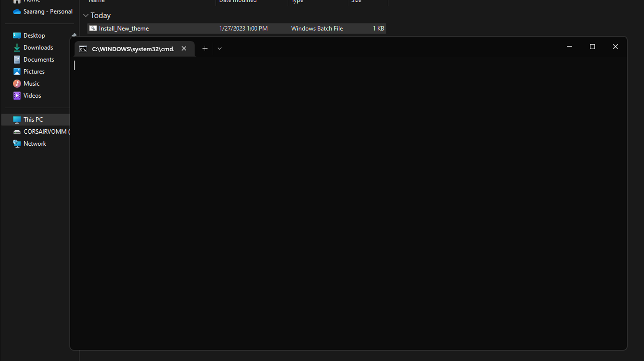The image size is (644, 361).
Task: Click the cmd icon on the terminal tab
Action: (x=83, y=49)
